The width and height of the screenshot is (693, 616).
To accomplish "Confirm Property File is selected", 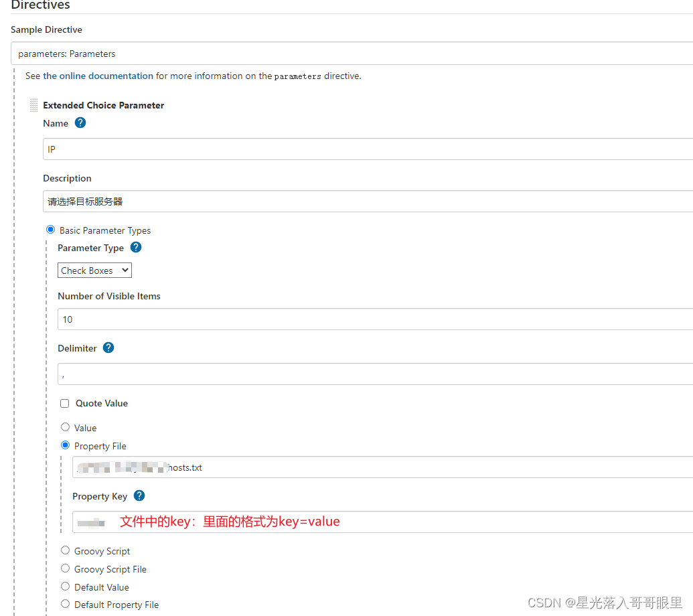I will click(x=65, y=445).
